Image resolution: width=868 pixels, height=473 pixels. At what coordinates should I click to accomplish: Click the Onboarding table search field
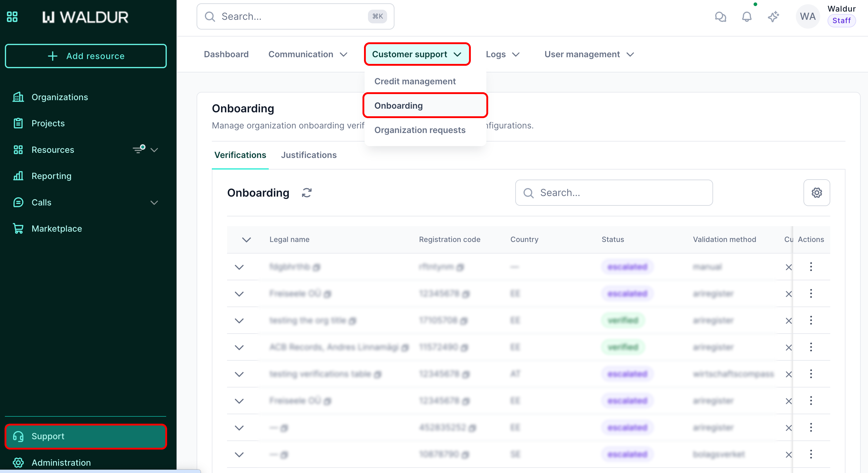(x=614, y=193)
